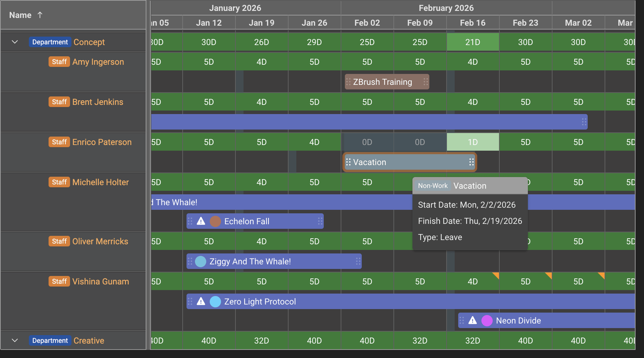Click the Feb 16 week header
Viewport: 644px width, 358px height.
tap(473, 23)
